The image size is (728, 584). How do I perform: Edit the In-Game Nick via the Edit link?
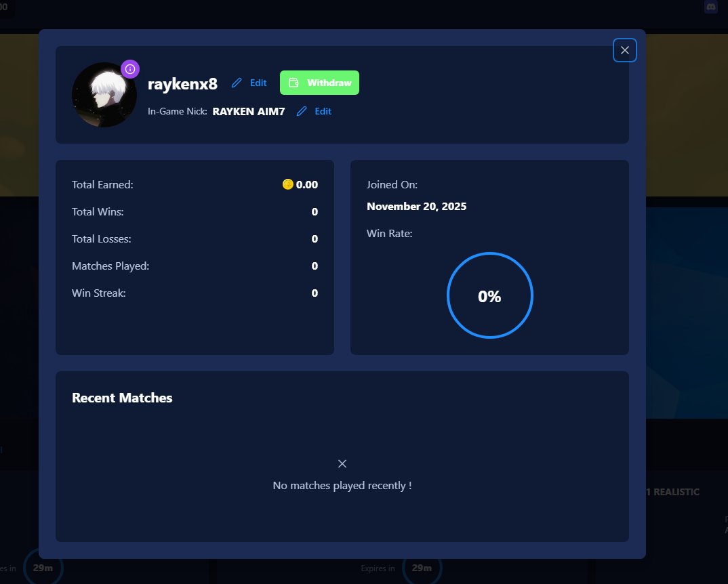coord(323,111)
